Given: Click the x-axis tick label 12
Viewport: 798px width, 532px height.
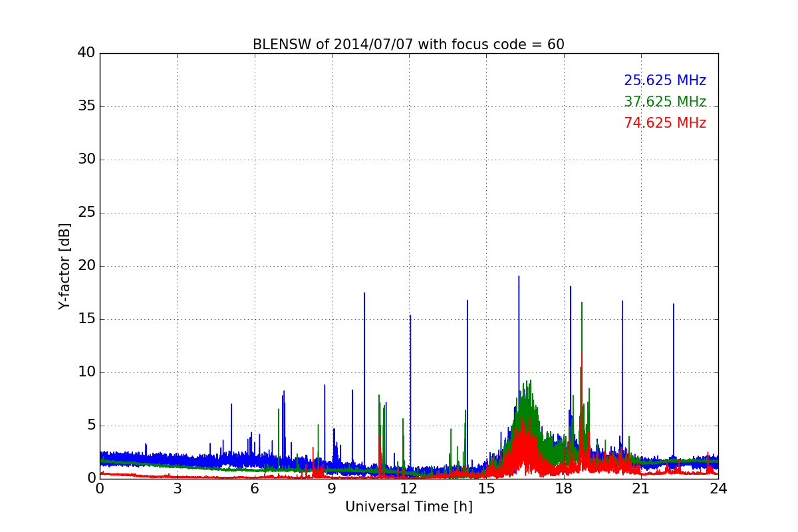Looking at the screenshot, I should coord(408,488).
